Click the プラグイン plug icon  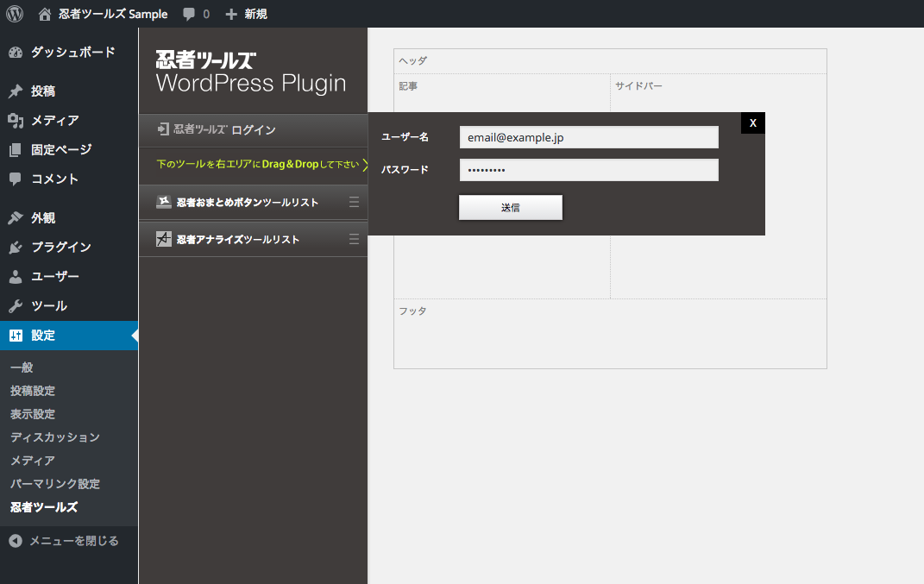pyautogui.click(x=16, y=248)
